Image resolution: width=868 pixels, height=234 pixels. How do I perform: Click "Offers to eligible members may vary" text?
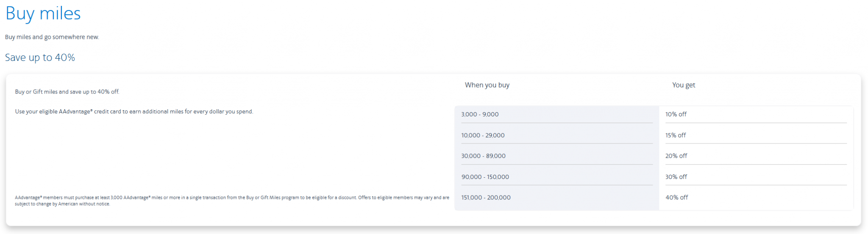pyautogui.click(x=394, y=198)
